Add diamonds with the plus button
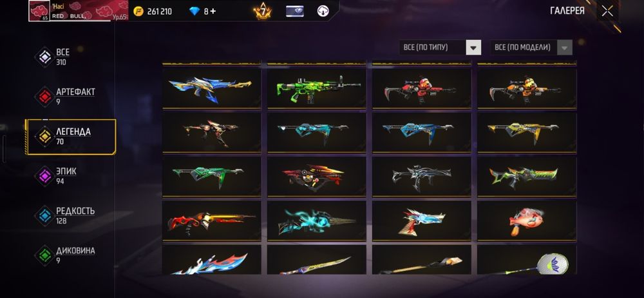 point(213,11)
